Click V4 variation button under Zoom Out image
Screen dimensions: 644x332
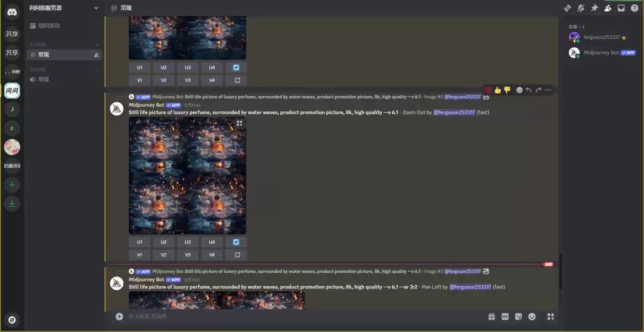click(212, 255)
